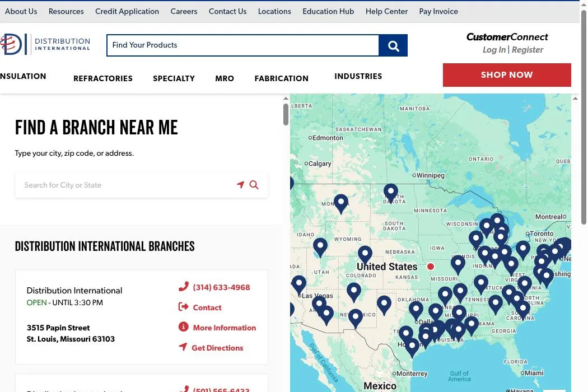Open the Resources link

click(66, 12)
